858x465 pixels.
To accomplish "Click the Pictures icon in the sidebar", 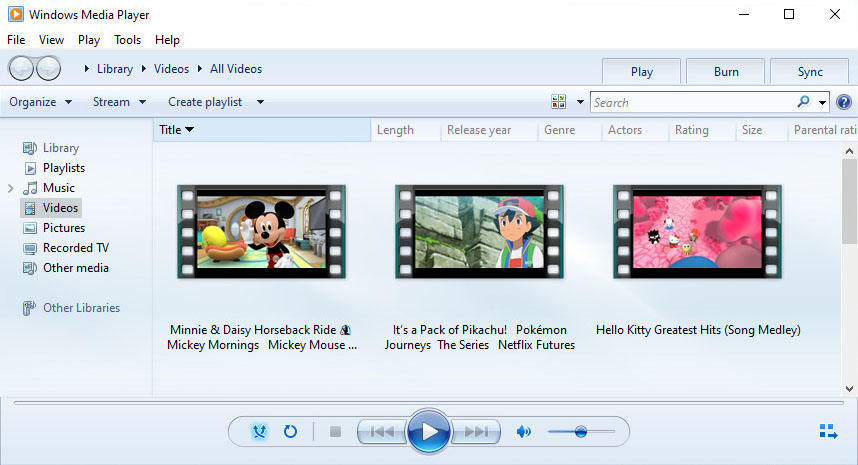I will click(x=30, y=228).
